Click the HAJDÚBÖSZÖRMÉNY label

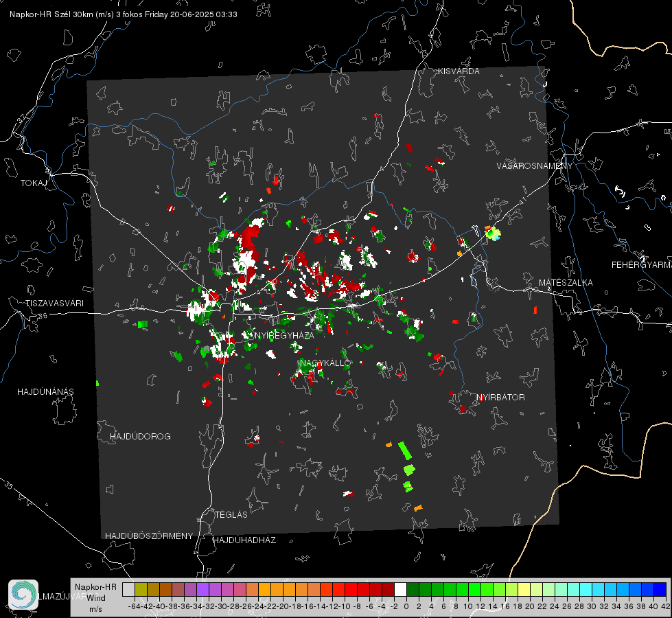(149, 536)
